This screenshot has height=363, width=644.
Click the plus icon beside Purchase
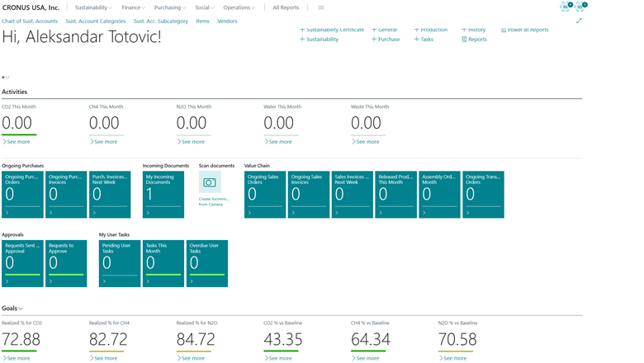(374, 39)
